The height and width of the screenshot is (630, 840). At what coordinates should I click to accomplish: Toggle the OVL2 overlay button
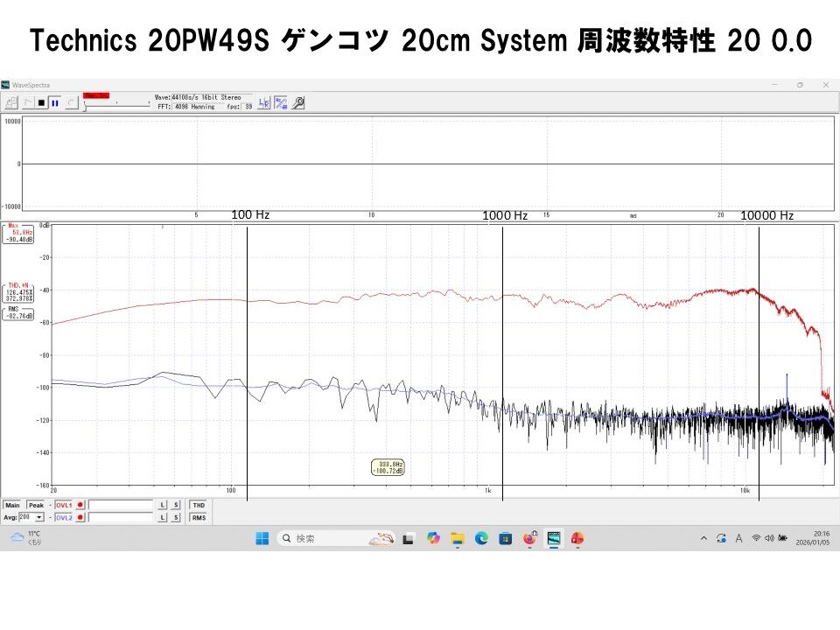click(64, 517)
